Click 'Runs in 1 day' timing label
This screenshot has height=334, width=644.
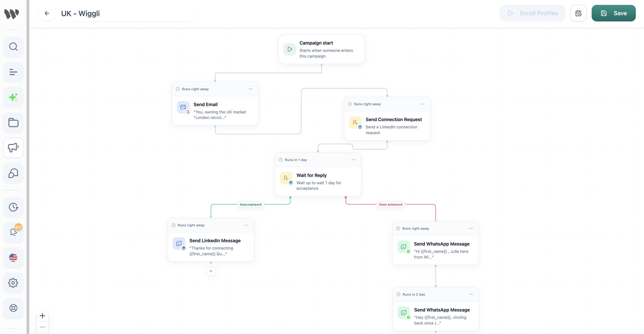296,160
